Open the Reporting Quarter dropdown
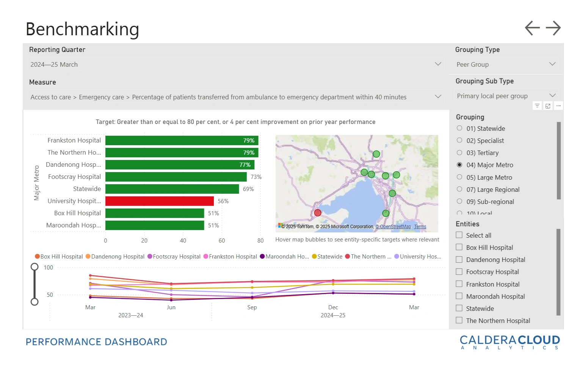588x373 pixels. point(236,64)
